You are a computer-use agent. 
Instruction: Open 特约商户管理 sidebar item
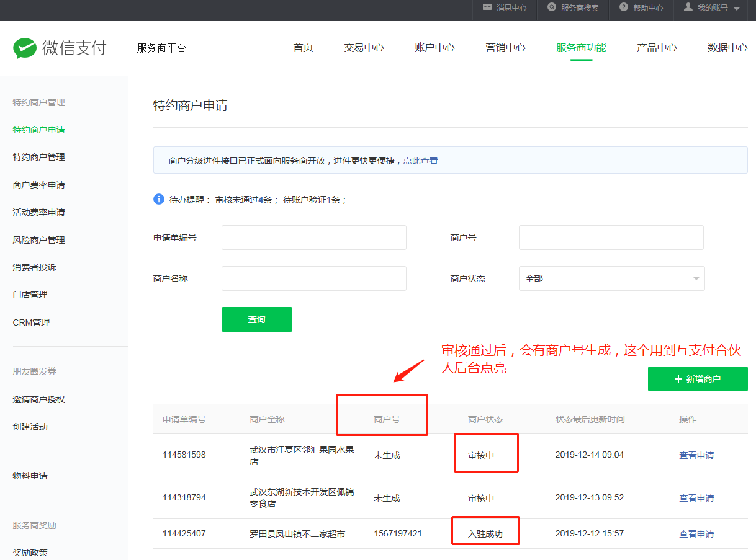pyautogui.click(x=38, y=157)
